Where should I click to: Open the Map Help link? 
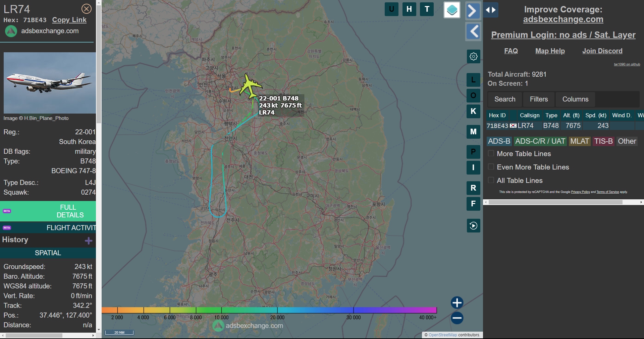pyautogui.click(x=550, y=51)
